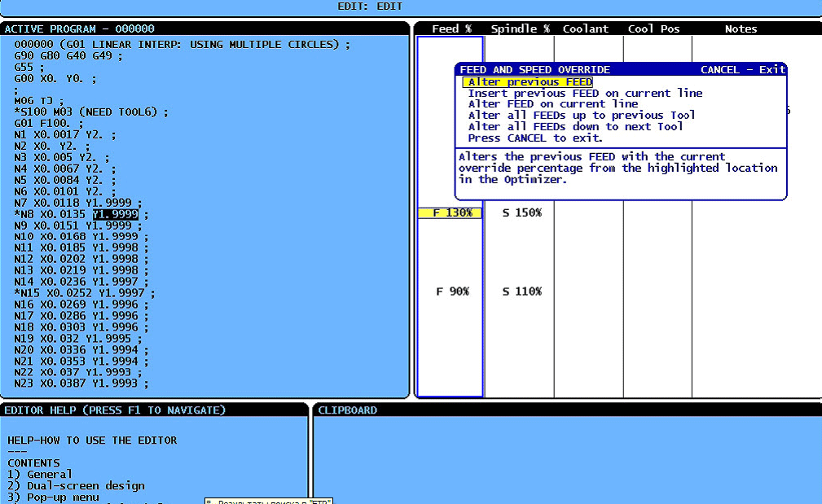Select the 'Coolant' column header
Screen dimensions: 822x504
(x=585, y=29)
